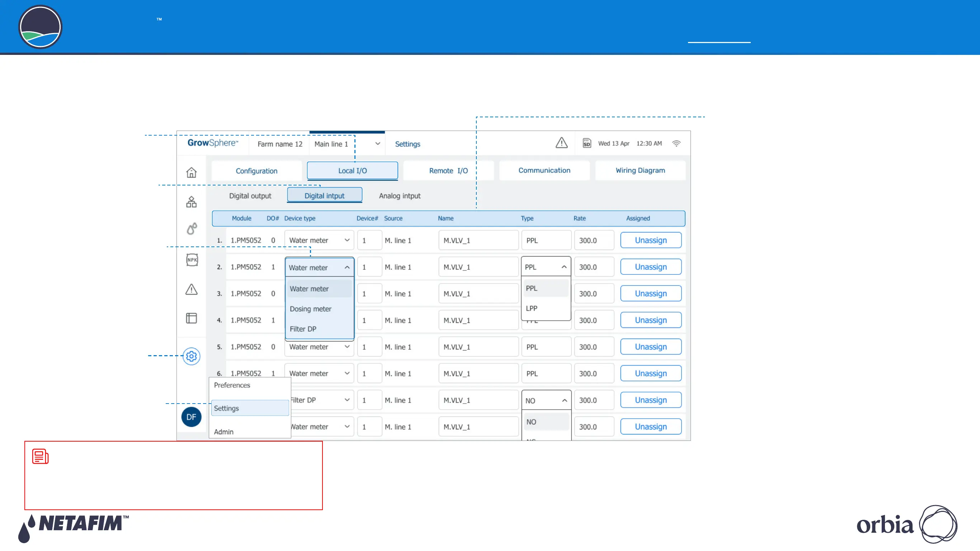Collapse row 2 Water meter dropdown

click(x=319, y=267)
